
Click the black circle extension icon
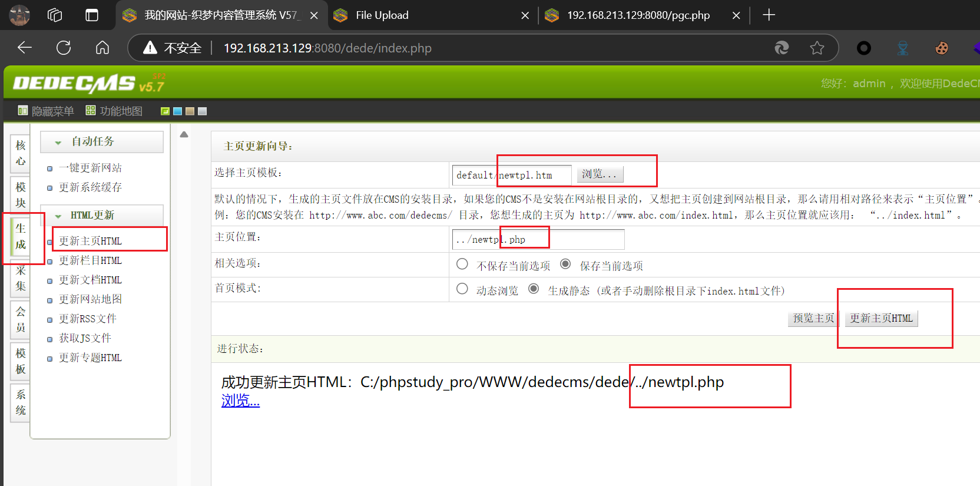[863, 48]
